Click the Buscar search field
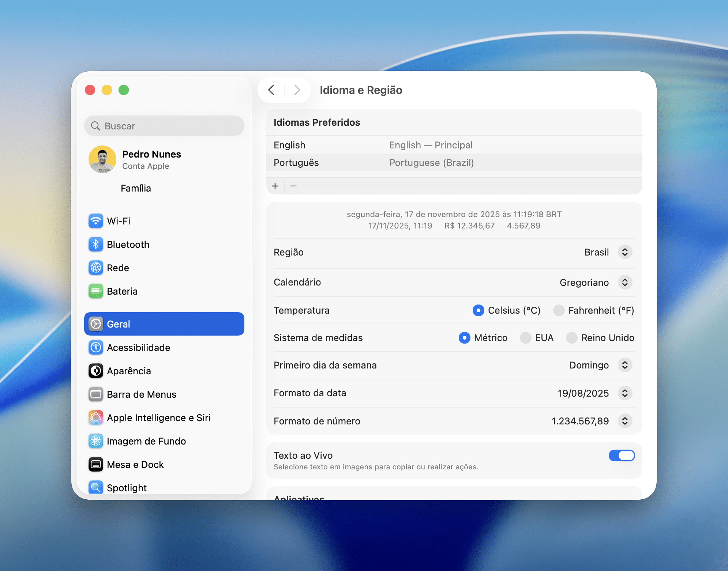 (165, 126)
